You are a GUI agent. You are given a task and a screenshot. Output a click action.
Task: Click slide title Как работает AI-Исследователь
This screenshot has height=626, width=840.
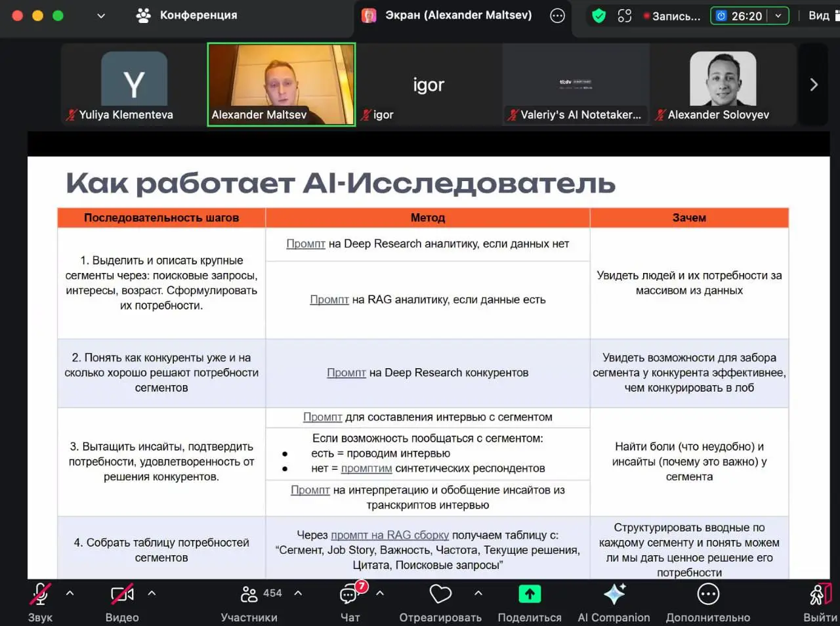[x=341, y=183]
